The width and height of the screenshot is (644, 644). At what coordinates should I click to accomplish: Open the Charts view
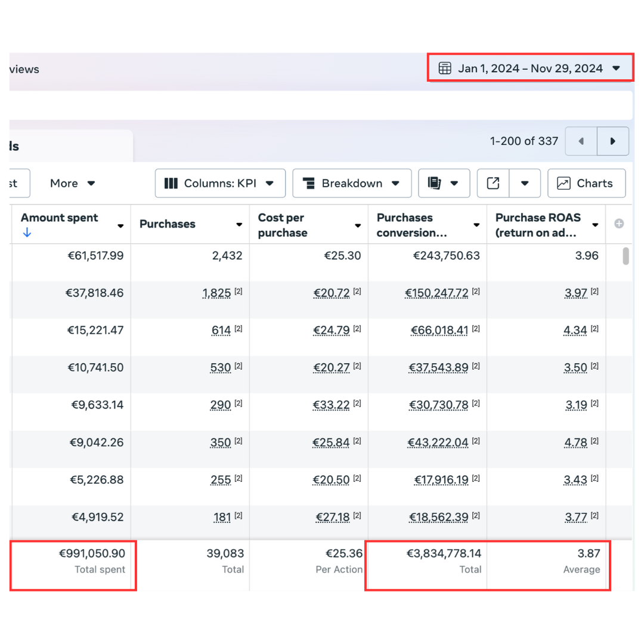click(x=586, y=184)
